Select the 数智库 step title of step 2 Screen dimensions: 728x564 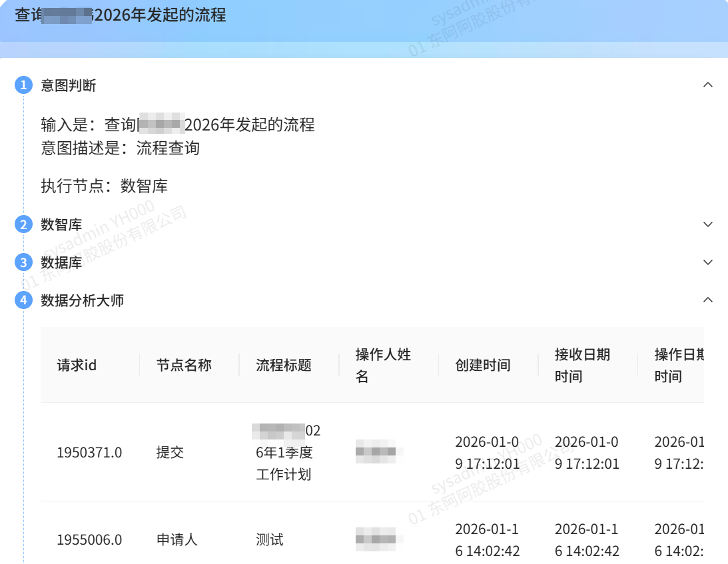click(x=61, y=224)
